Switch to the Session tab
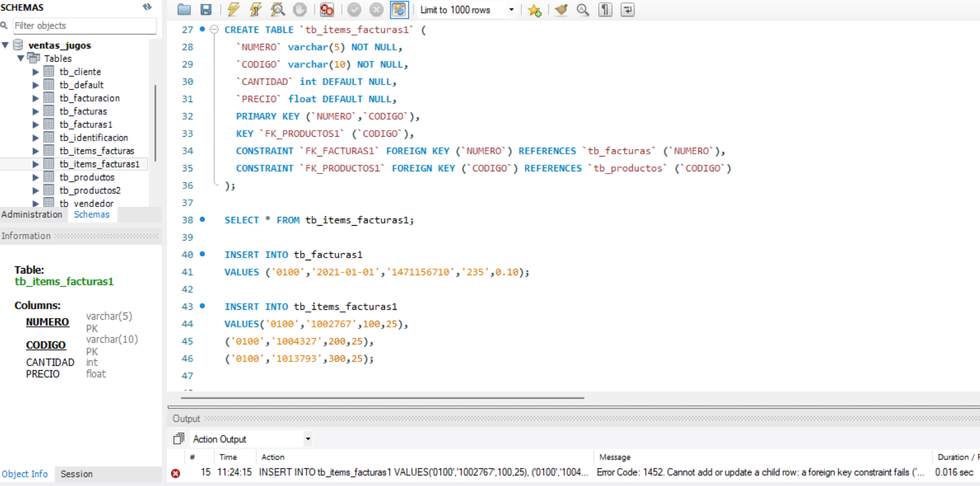 click(x=76, y=474)
